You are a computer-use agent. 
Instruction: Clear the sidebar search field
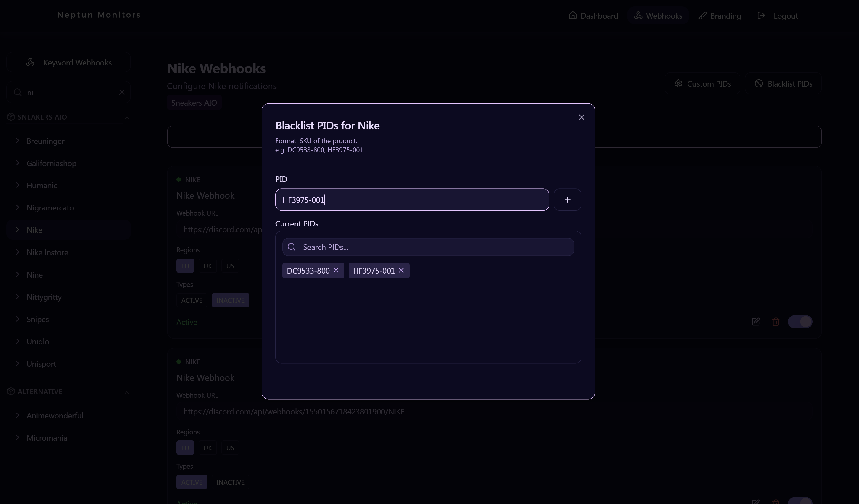122,92
